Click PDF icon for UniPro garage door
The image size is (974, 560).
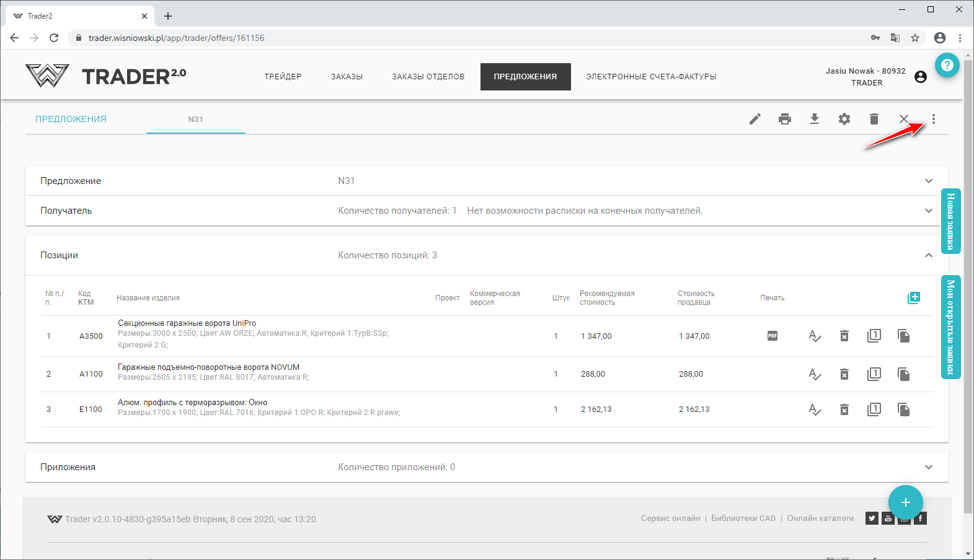(773, 336)
